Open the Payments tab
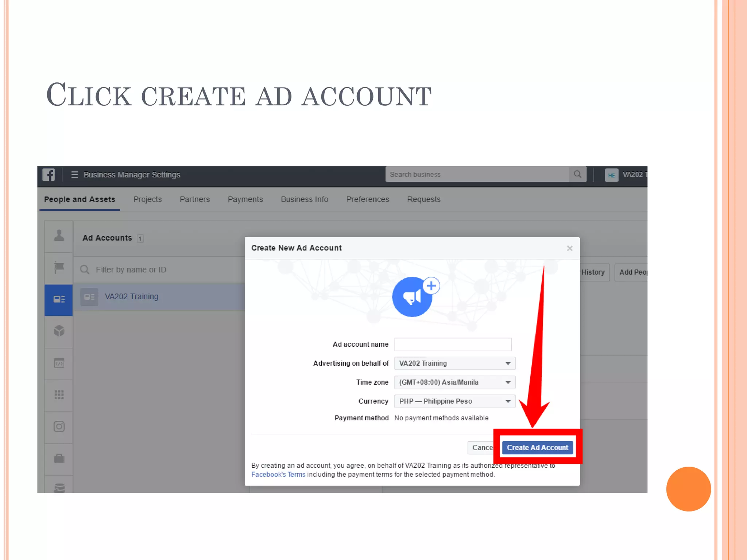The image size is (747, 560). pos(245,199)
